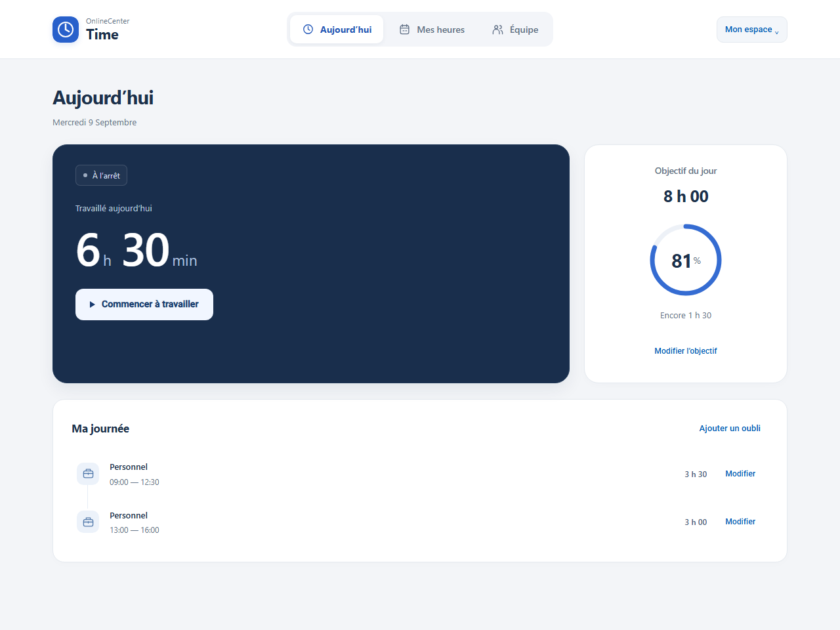The width and height of the screenshot is (840, 630).
Task: Edit the 09:00 — 12:30 entry via Modifier
Action: click(x=740, y=474)
